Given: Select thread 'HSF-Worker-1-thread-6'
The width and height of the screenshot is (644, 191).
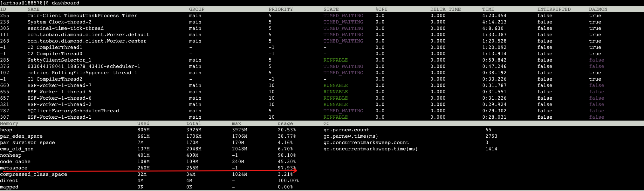Looking at the screenshot, I should tap(59, 98).
